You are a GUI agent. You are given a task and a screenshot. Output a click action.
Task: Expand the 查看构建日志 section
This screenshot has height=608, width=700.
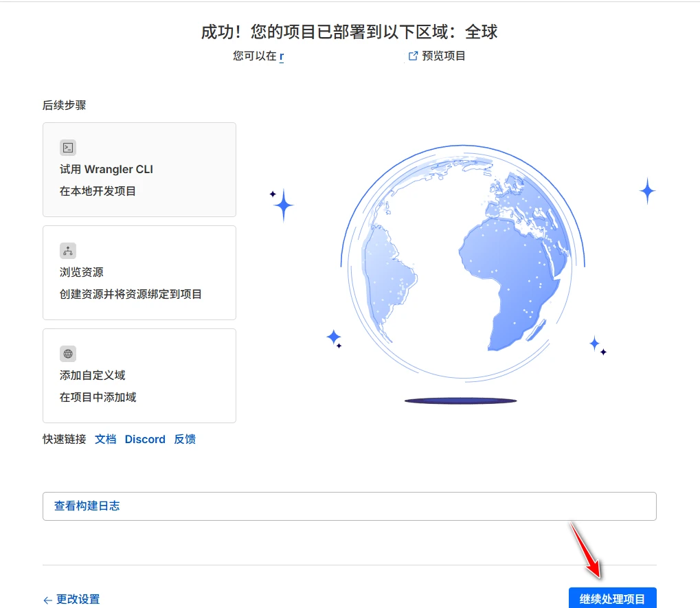click(349, 506)
